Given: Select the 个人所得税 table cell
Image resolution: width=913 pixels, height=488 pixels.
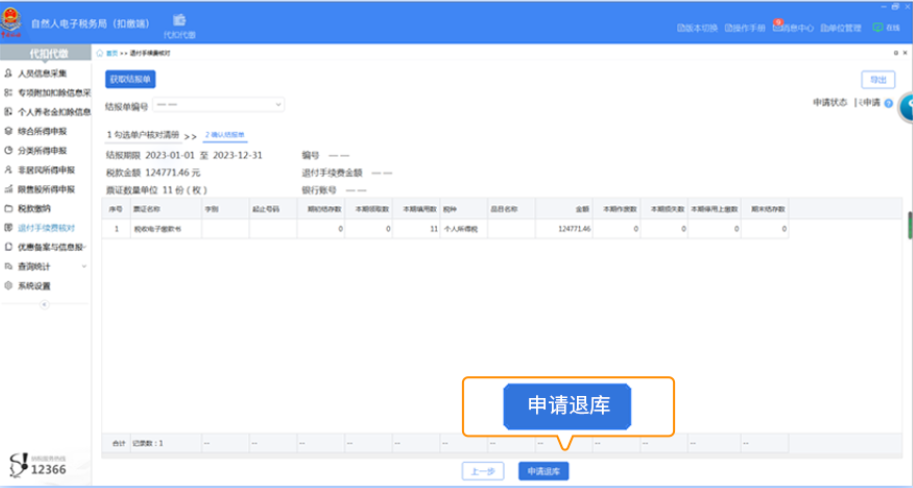Looking at the screenshot, I should 463,229.
